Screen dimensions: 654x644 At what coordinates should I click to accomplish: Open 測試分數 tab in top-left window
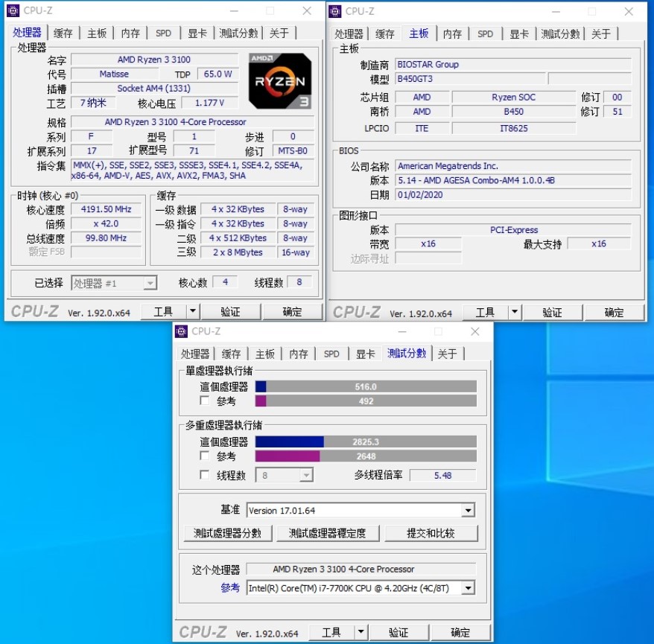[x=238, y=33]
